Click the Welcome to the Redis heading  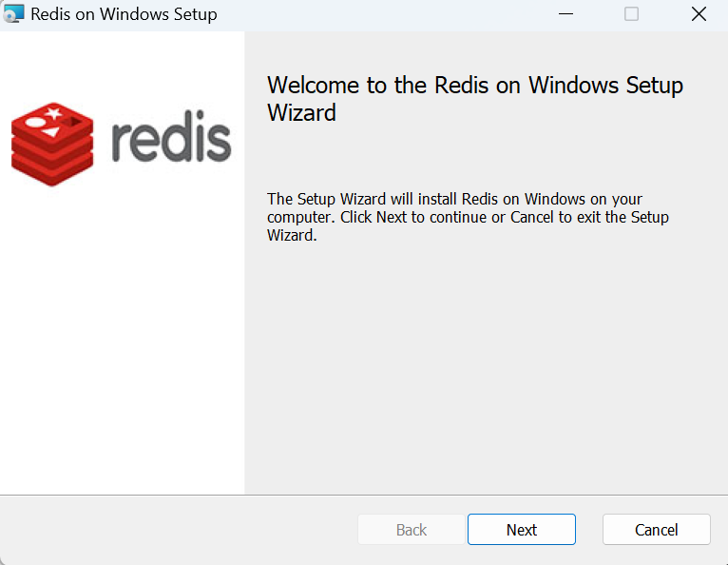(x=475, y=99)
